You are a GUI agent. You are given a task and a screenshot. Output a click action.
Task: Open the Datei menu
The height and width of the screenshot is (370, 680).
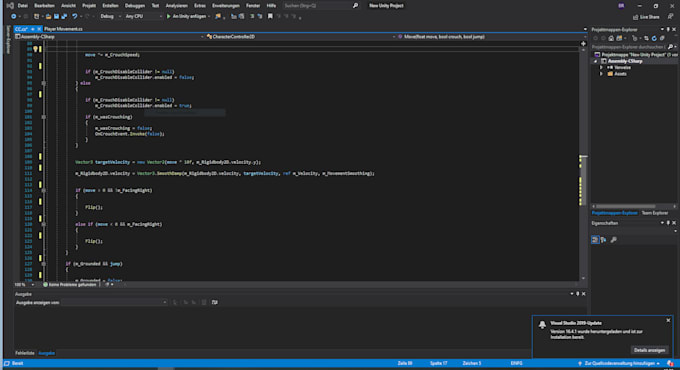23,6
